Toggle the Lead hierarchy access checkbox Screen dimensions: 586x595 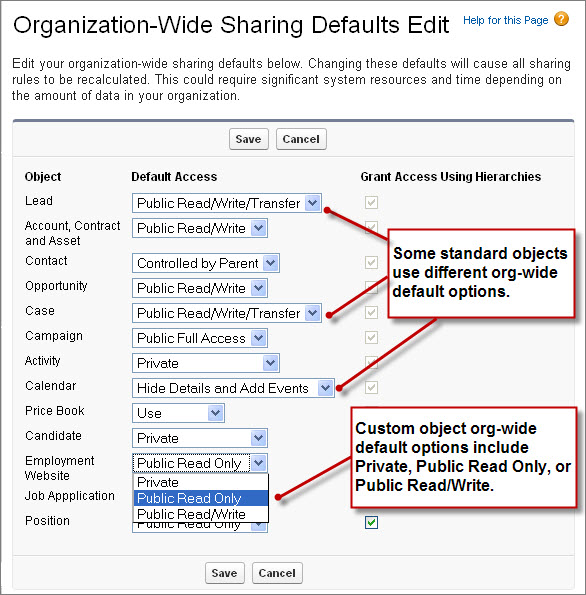tap(371, 202)
